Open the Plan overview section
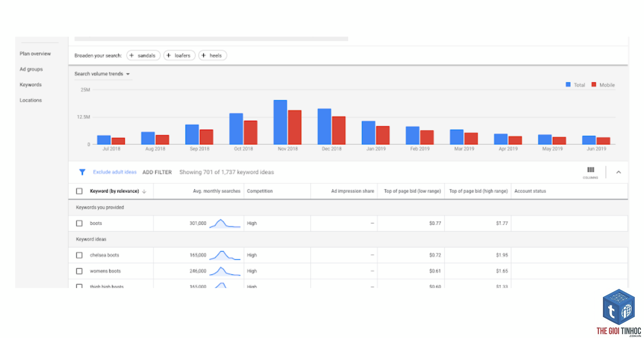 (35, 54)
